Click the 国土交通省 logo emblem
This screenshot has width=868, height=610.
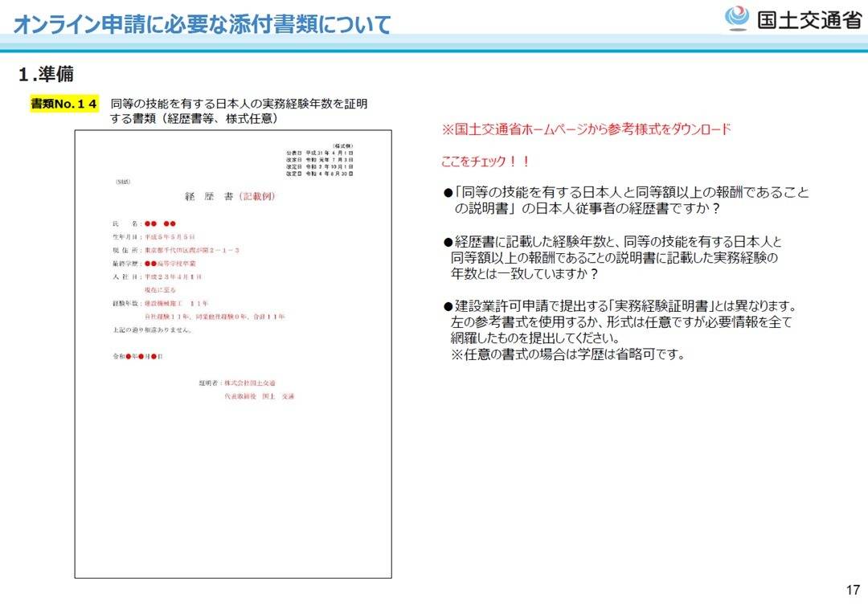click(x=736, y=18)
